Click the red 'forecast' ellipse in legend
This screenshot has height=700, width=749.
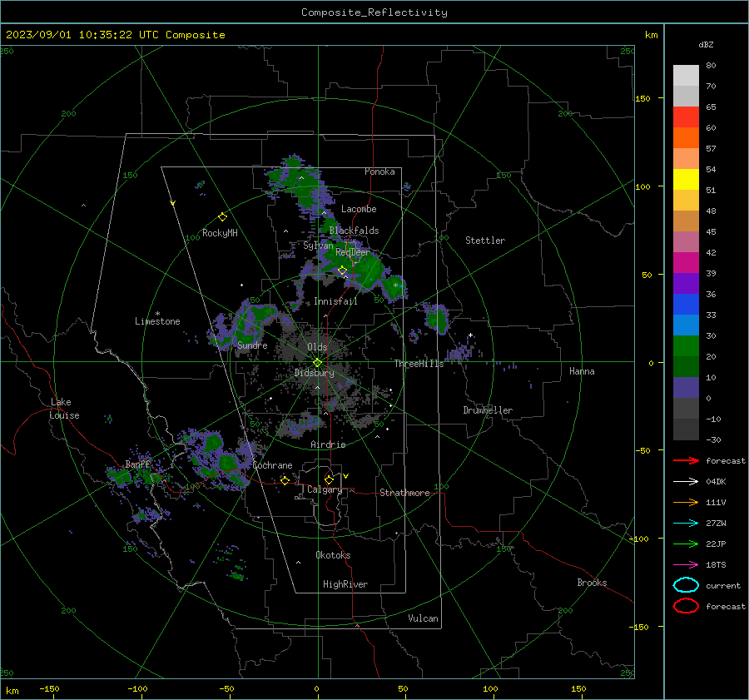click(x=686, y=606)
